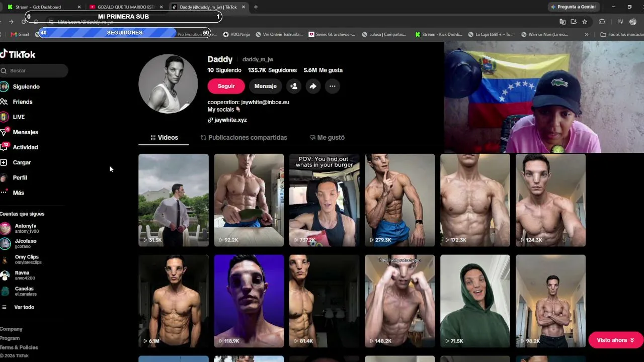Show more bookmarks with the double chevron

pyautogui.click(x=586, y=35)
